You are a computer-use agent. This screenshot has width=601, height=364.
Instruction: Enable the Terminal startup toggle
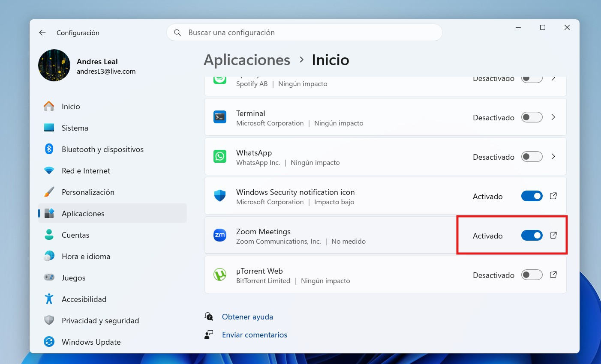coord(532,117)
